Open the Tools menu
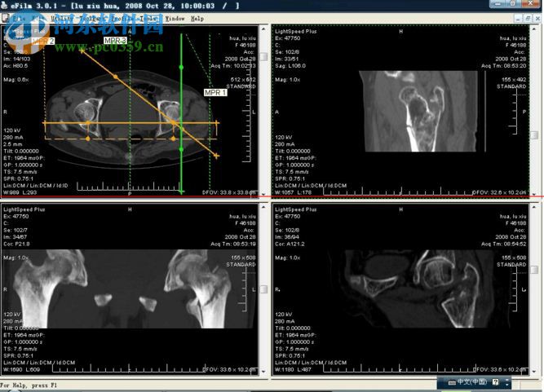 (148, 19)
